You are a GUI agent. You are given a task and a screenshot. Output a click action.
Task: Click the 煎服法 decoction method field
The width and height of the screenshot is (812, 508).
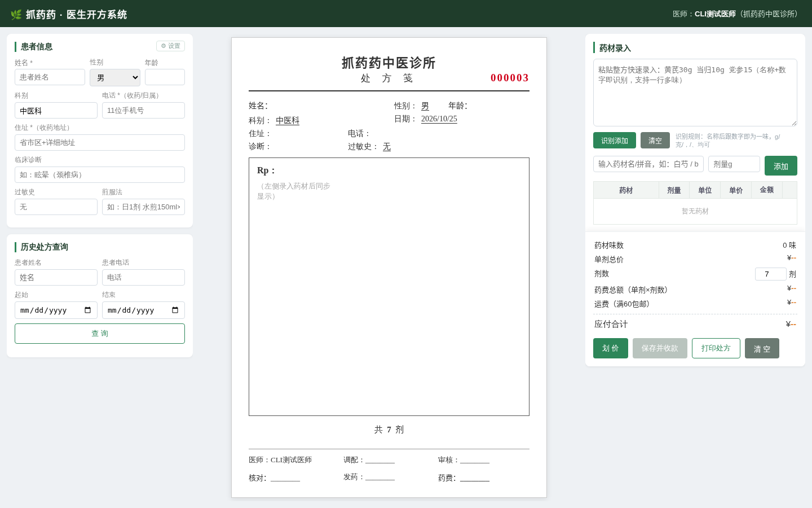(143, 207)
